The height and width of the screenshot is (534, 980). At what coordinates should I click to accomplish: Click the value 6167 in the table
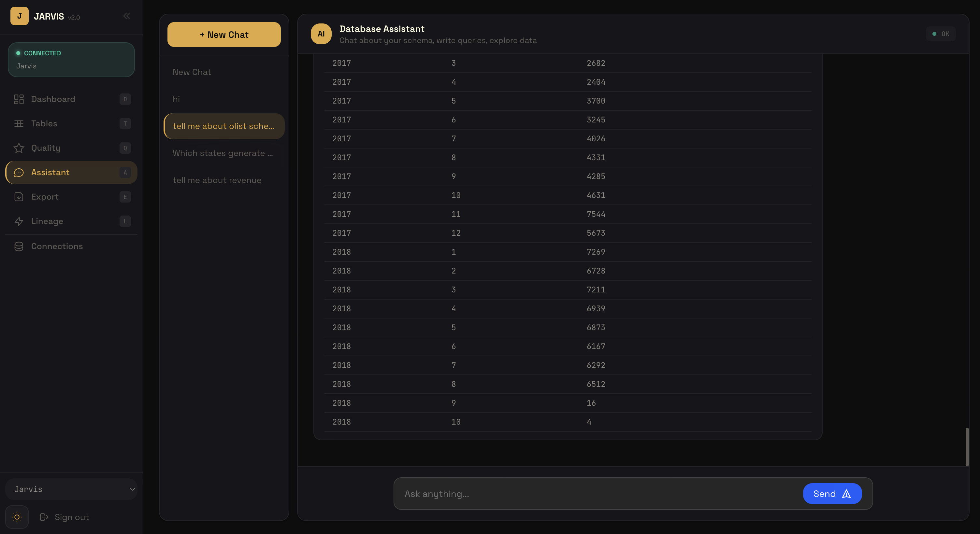point(596,346)
